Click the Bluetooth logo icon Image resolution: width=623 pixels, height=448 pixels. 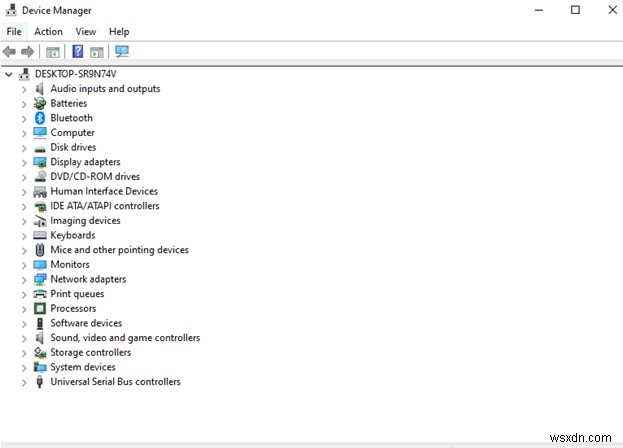(x=40, y=118)
